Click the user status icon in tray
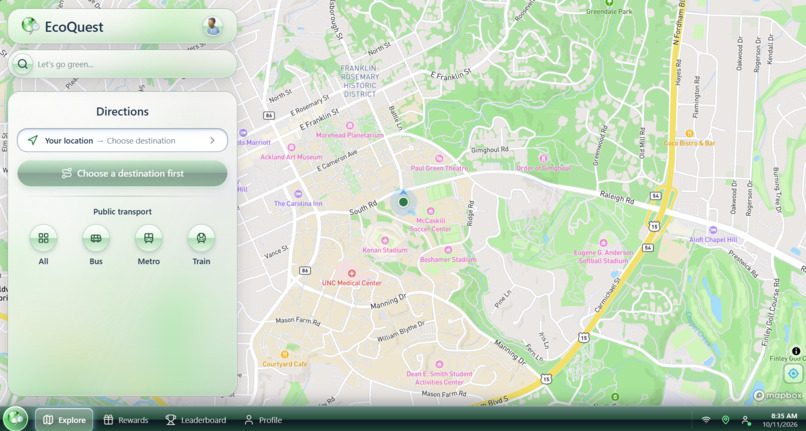 tap(745, 420)
